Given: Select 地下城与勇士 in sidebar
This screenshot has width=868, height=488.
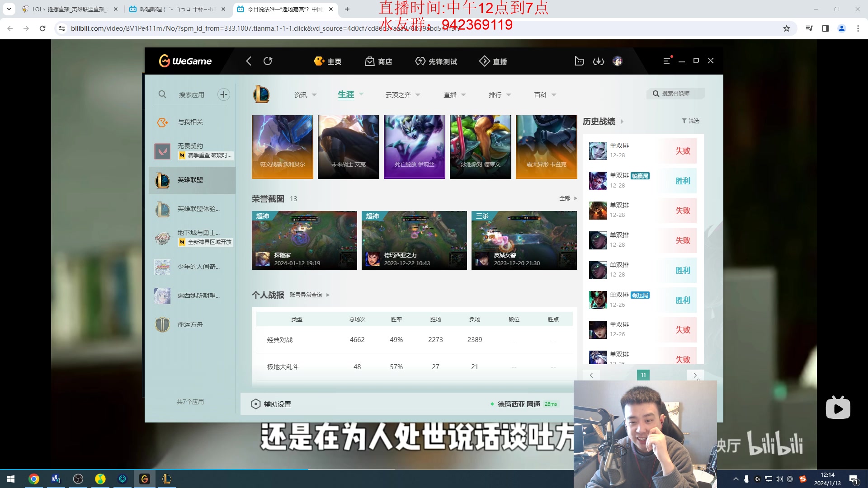Looking at the screenshot, I should tap(192, 238).
